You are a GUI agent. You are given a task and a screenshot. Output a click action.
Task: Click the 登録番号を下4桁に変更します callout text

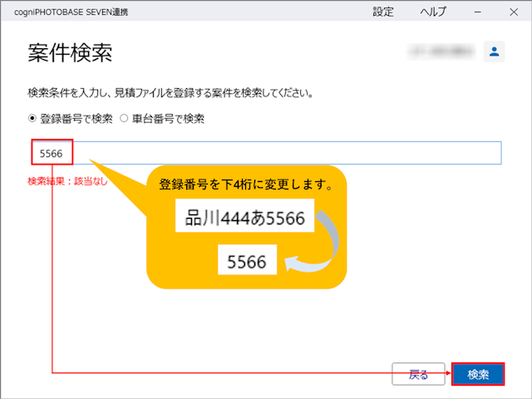(246, 185)
